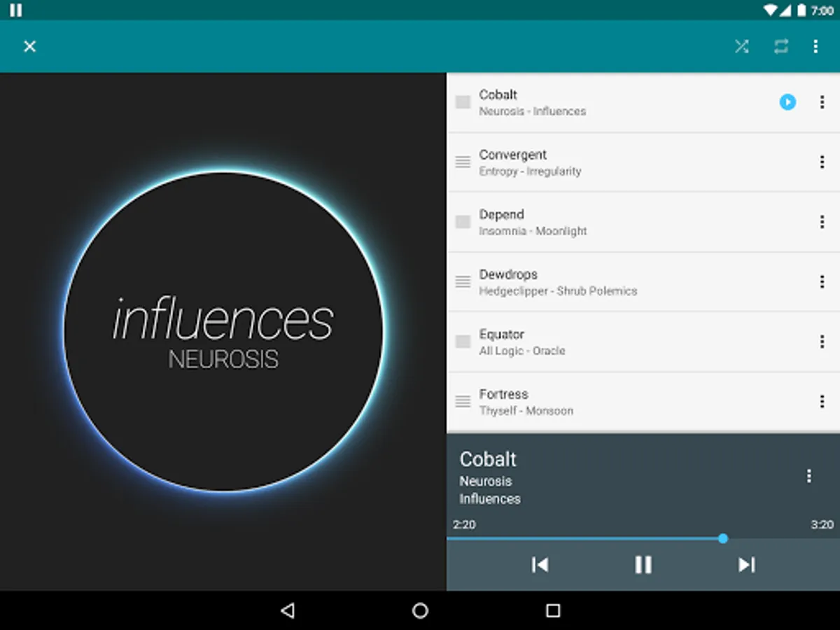Grab the drag handle for Equator
Image resolution: width=840 pixels, height=630 pixels.
[463, 342]
